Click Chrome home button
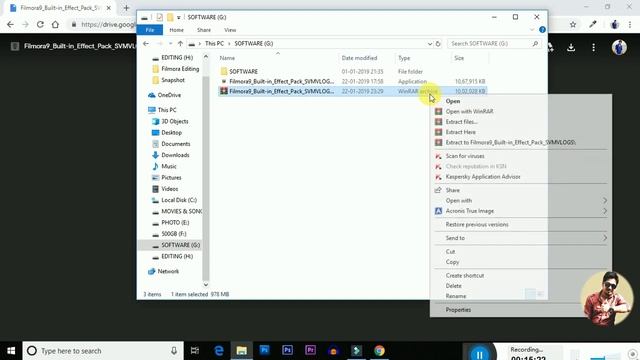 click(55, 24)
